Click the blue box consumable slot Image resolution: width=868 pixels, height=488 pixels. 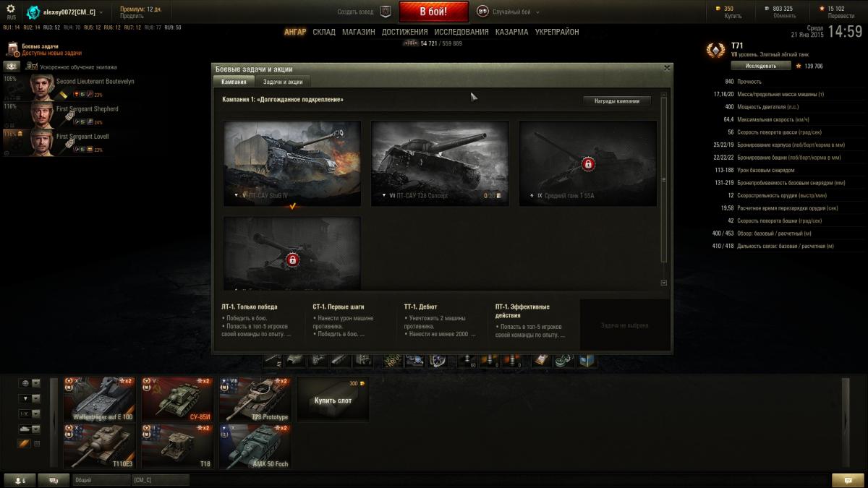tap(587, 360)
